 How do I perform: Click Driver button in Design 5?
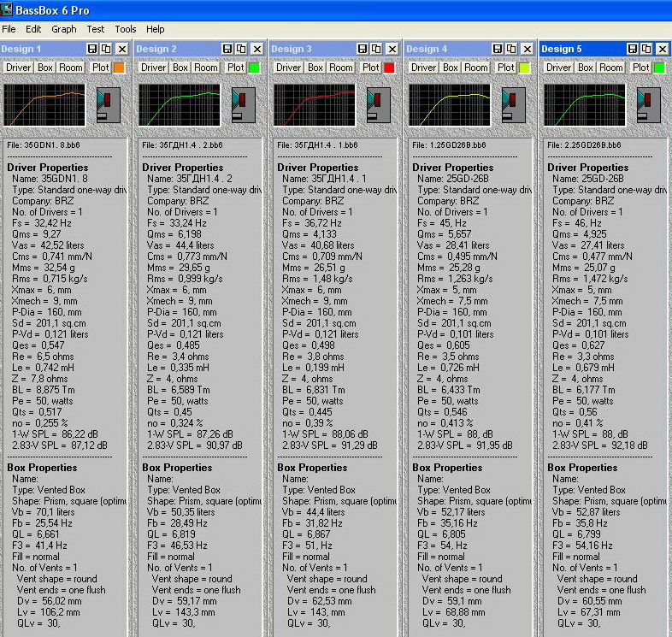point(558,68)
